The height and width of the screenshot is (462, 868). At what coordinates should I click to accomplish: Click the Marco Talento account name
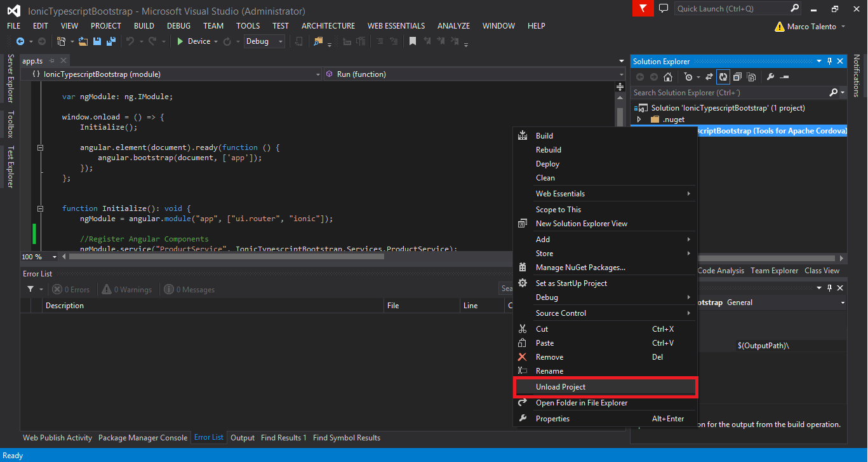coord(811,27)
